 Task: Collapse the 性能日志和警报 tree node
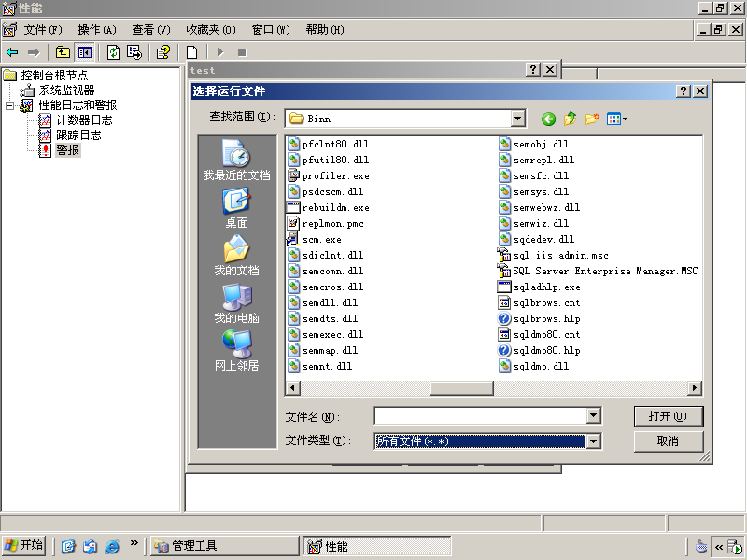(x=10, y=105)
